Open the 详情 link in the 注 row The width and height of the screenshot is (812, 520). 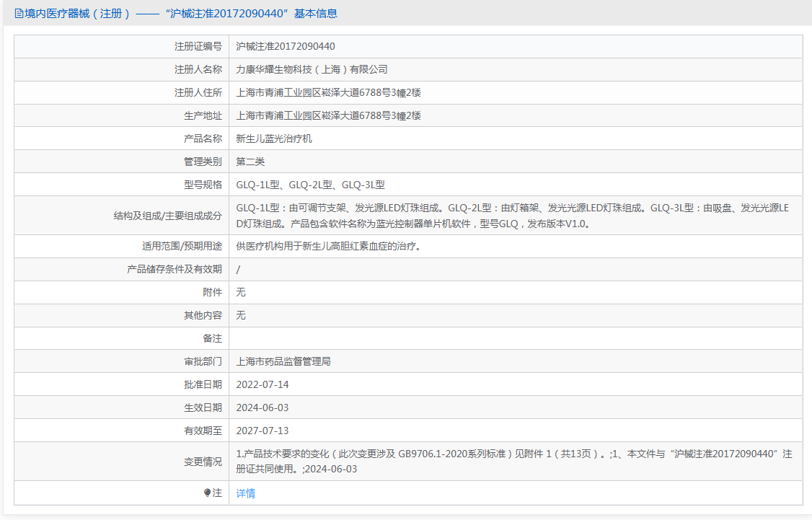pos(245,493)
